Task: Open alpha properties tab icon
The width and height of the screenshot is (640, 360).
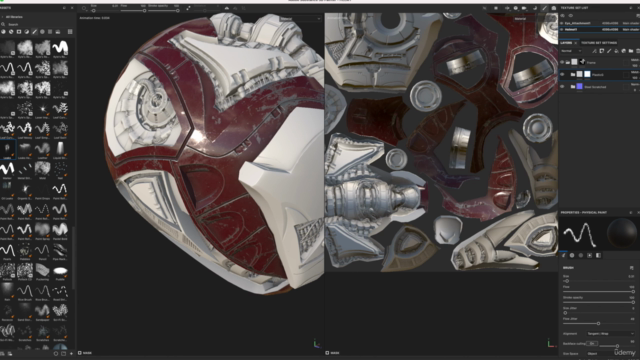Action: point(572,255)
